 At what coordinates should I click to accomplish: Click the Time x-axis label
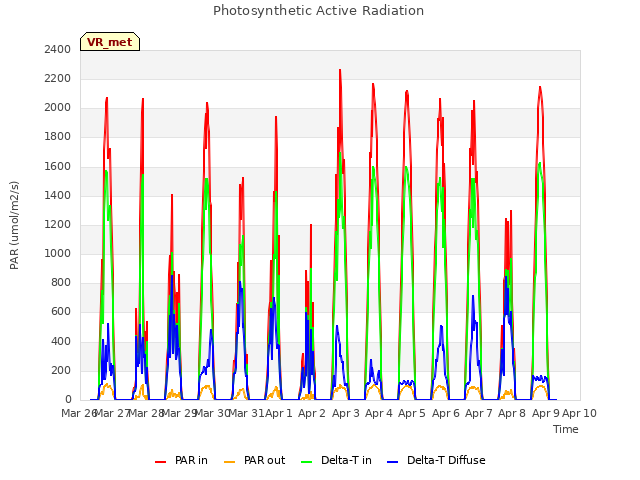[566, 429]
